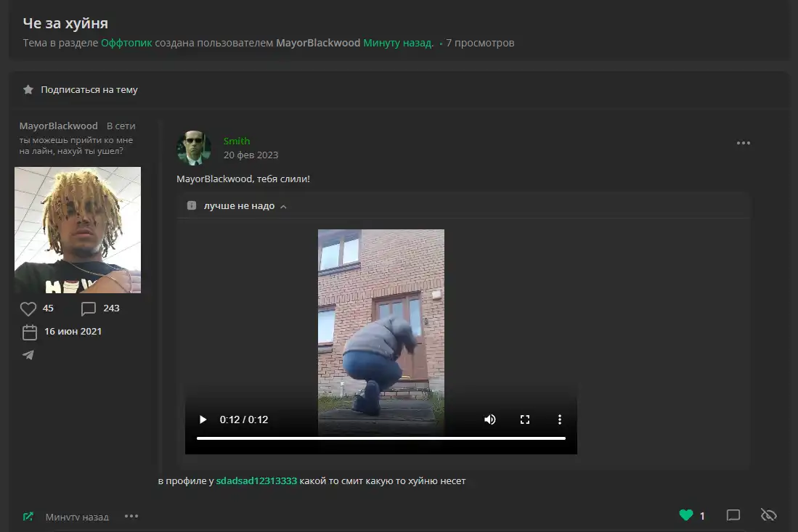The image size is (798, 532).
Task: Mute the video with the speaker icon
Action: (x=490, y=420)
